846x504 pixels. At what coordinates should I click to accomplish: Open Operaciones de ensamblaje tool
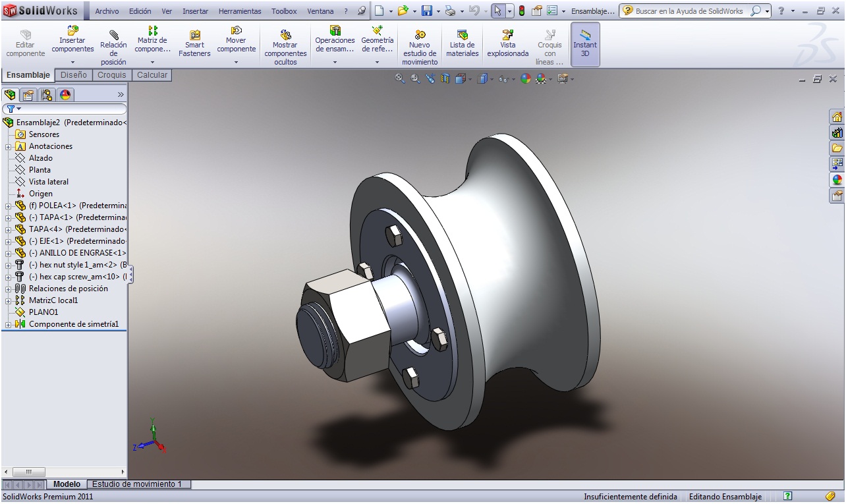(335, 40)
